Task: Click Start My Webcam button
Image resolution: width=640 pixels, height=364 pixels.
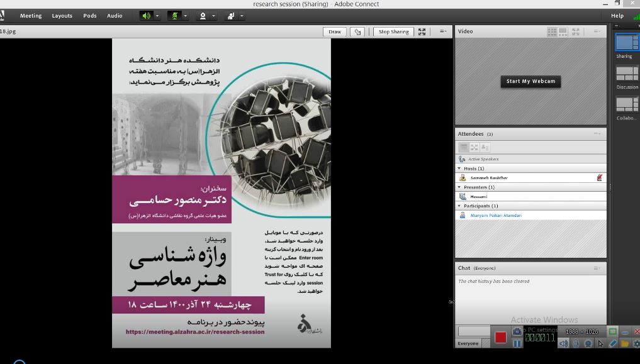Action: [x=531, y=81]
